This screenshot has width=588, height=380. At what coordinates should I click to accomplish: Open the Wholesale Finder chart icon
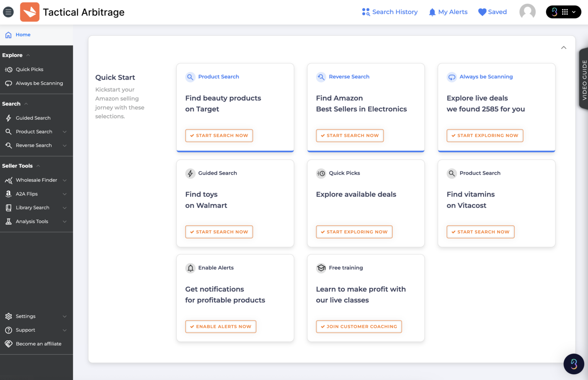click(x=8, y=180)
